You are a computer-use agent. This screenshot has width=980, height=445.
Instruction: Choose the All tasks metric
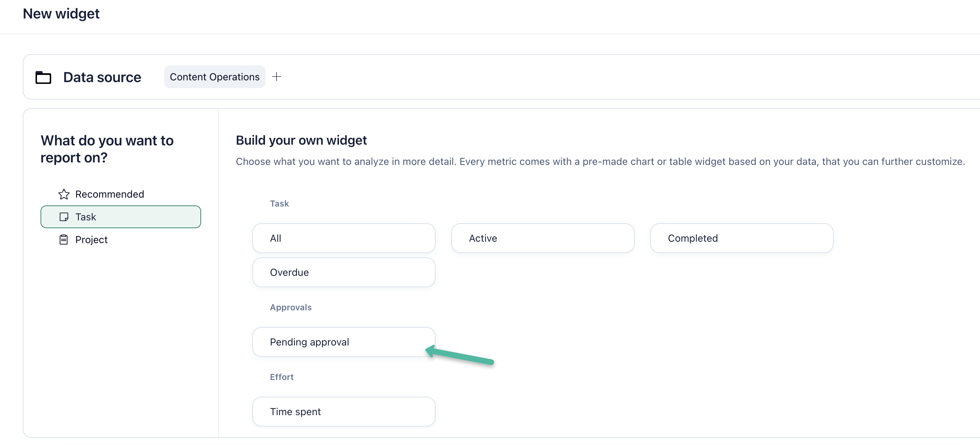344,238
